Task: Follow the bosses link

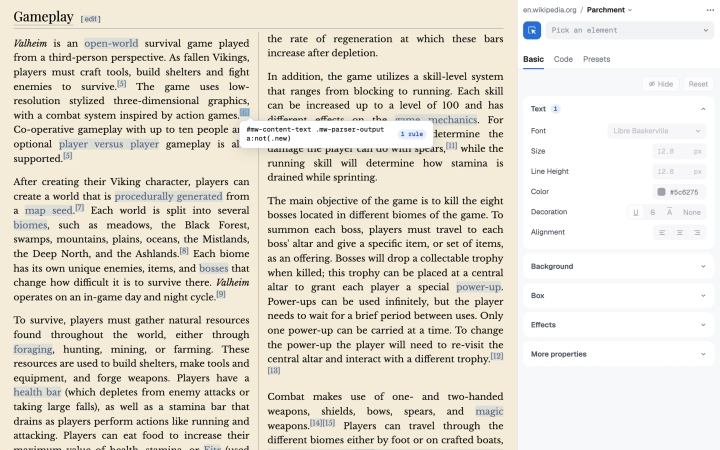Action: click(x=214, y=268)
